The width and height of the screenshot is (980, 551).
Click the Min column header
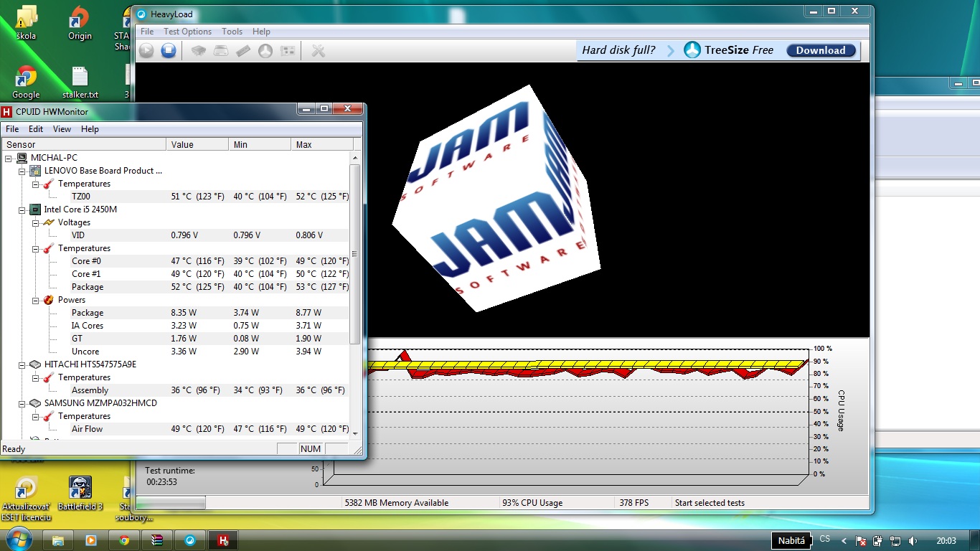[260, 145]
